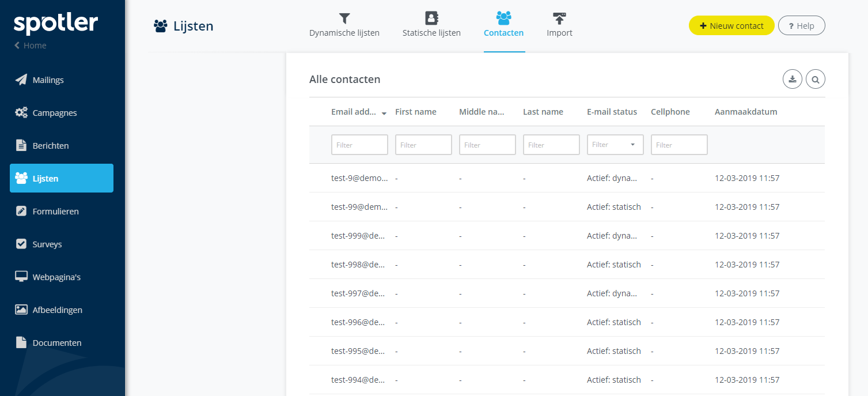868x396 pixels.
Task: Click the Berichten document icon
Action: pyautogui.click(x=21, y=145)
